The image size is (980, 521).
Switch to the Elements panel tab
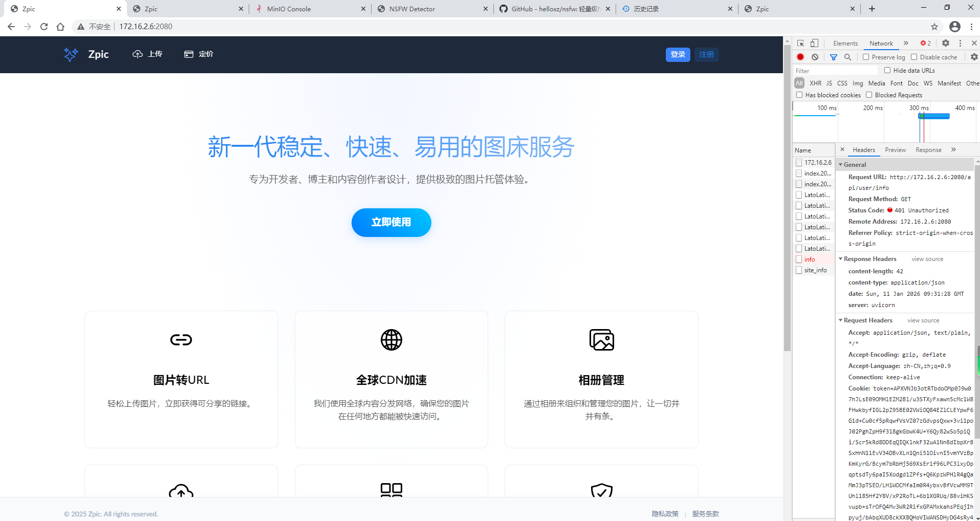[x=844, y=43]
